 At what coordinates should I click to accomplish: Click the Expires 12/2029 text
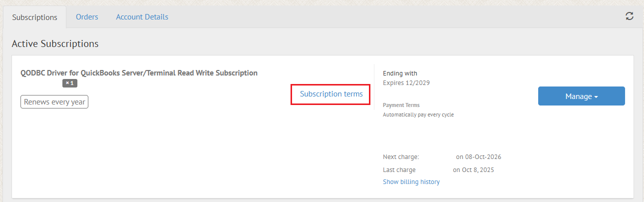click(x=406, y=82)
